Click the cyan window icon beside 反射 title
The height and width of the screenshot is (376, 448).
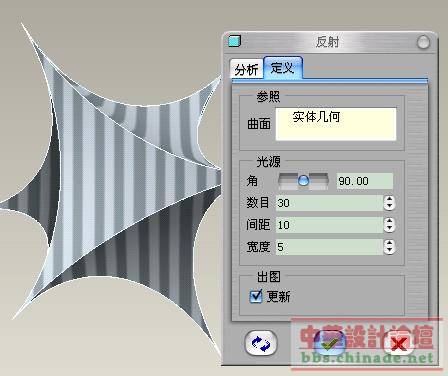(235, 41)
